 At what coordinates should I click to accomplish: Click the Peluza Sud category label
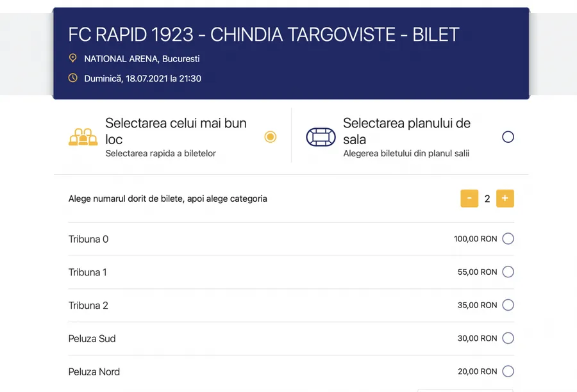tap(92, 338)
